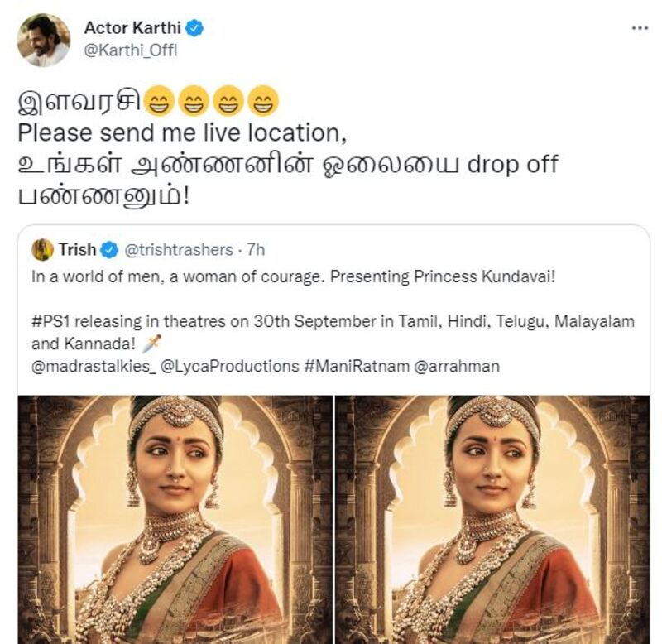
Task: Open the right Princess Kundavai poster image
Action: [x=488, y=513]
